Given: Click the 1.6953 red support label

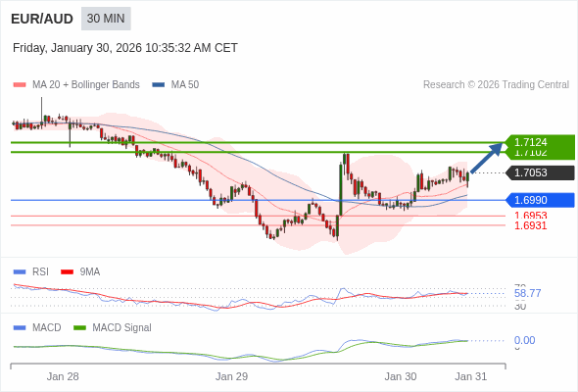Looking at the screenshot, I should pos(530,216).
